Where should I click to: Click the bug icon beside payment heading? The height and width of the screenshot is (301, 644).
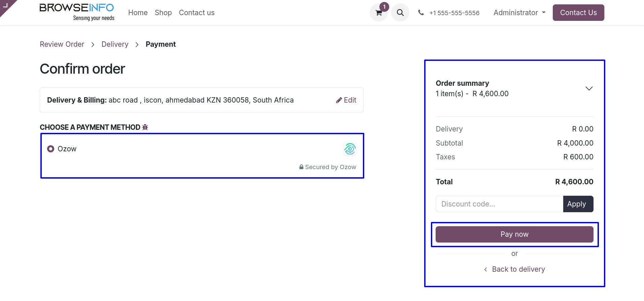click(x=145, y=127)
